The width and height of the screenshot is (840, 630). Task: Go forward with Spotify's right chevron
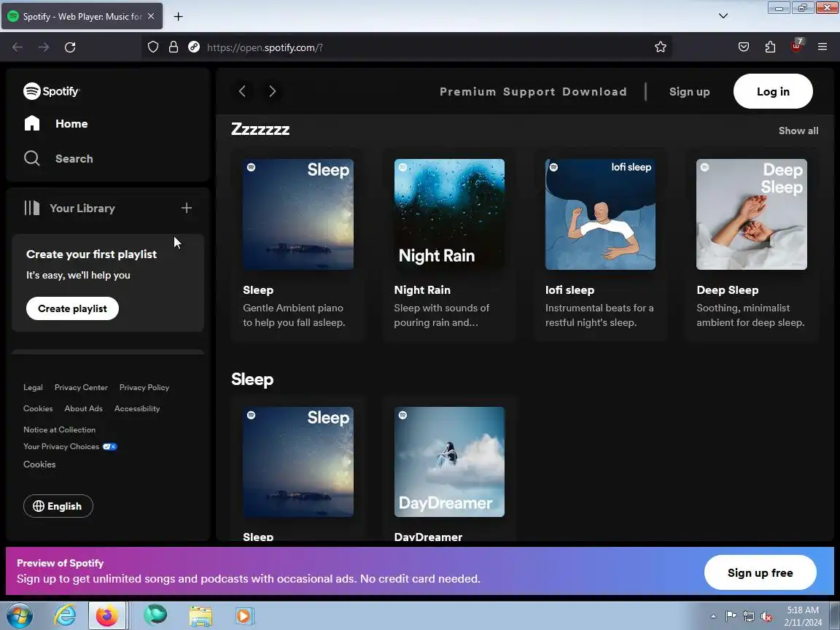(272, 91)
